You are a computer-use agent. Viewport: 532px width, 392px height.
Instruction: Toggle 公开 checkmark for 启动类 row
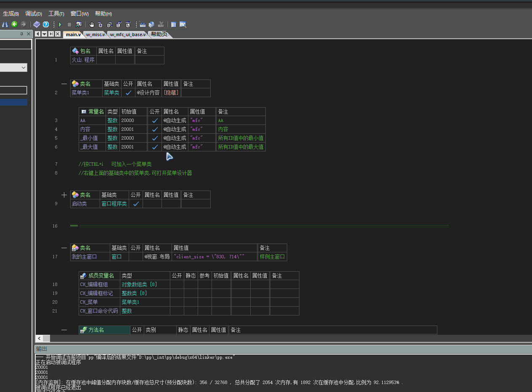[136, 204]
